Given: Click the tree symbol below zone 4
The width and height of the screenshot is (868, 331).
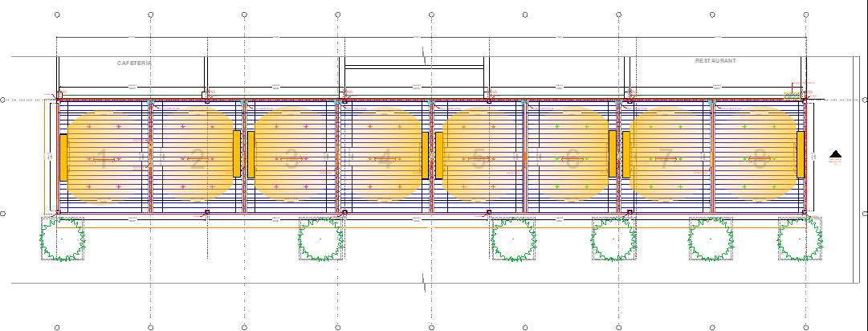Looking at the screenshot, I should point(321,239).
